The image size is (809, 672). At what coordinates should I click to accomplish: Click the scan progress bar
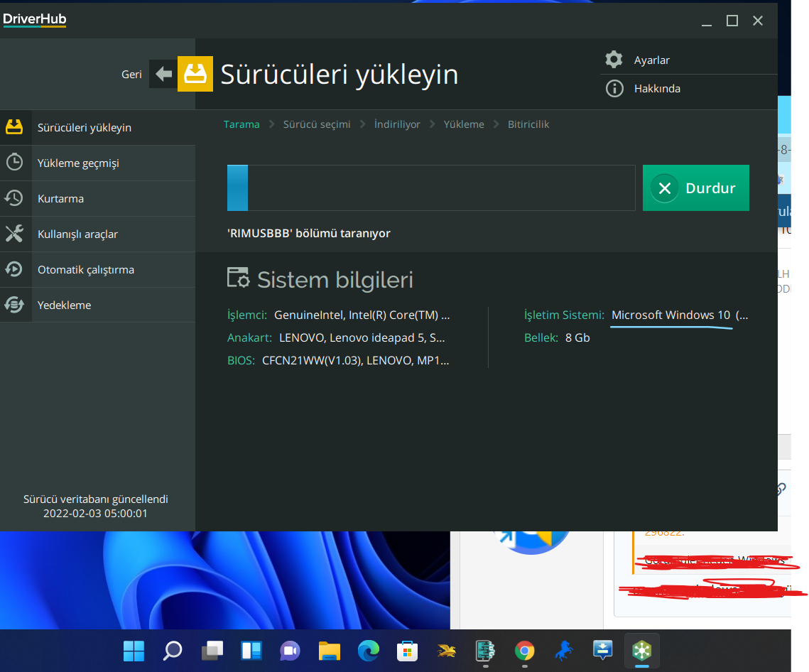pos(431,188)
